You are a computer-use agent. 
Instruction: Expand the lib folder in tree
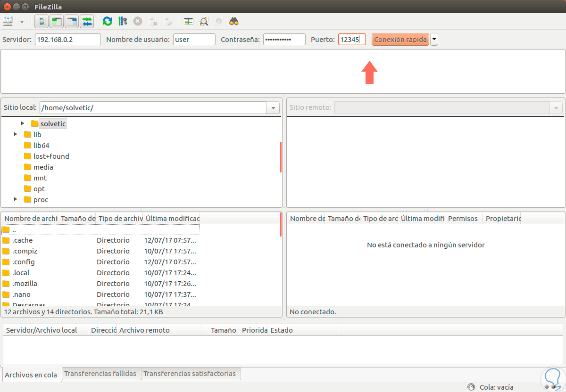coord(16,134)
